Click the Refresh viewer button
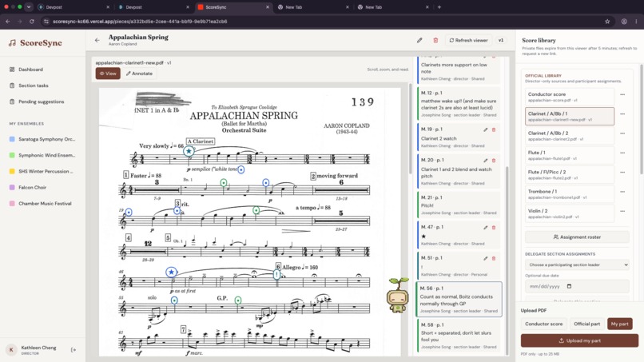Image resolution: width=644 pixels, height=362 pixels. tap(469, 40)
